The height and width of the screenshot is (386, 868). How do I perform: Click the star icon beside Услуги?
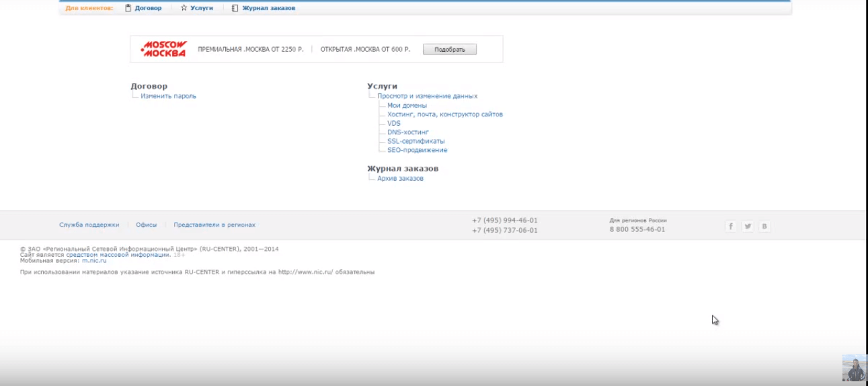tap(184, 8)
